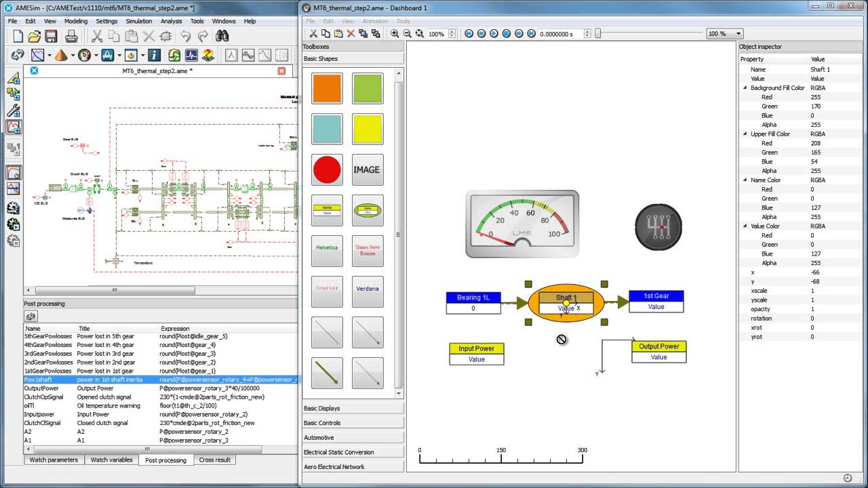Zoom out on the Dashboard canvas
This screenshot has height=488, width=868.
tap(408, 33)
